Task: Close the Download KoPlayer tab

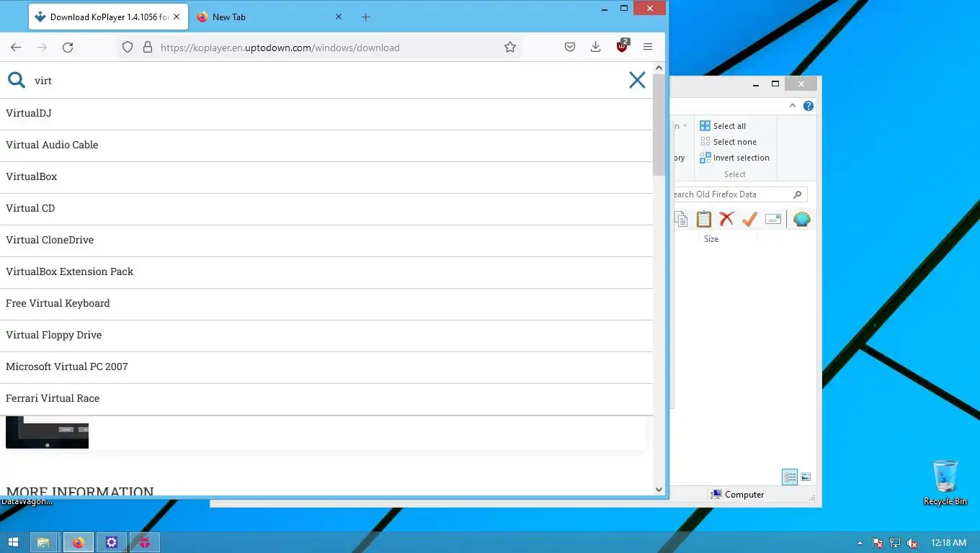Action: [x=177, y=17]
